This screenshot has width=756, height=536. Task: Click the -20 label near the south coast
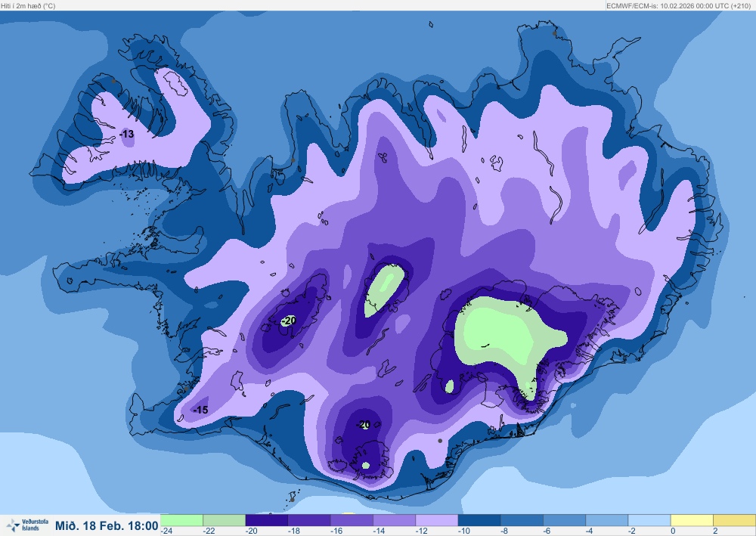point(364,425)
